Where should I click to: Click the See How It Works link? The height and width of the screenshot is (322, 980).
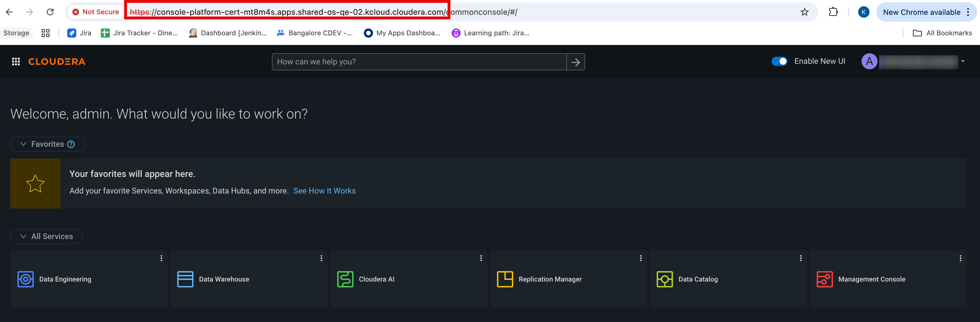tap(324, 191)
